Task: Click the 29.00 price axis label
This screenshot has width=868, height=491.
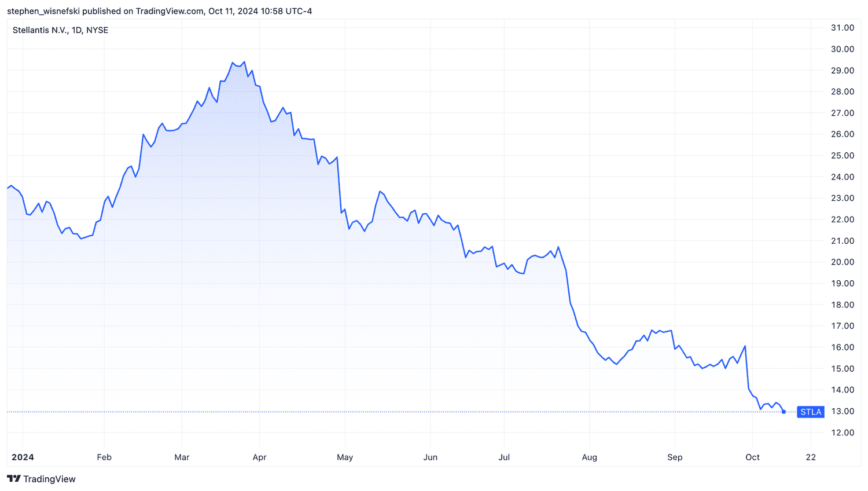Action: tap(843, 71)
